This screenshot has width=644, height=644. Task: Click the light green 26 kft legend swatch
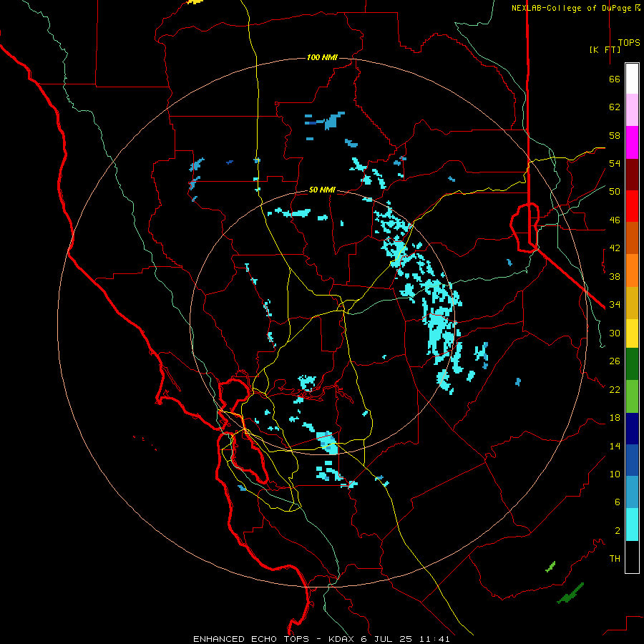pos(632,396)
